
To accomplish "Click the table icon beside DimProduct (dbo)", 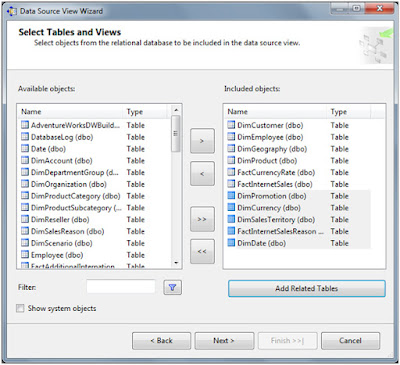I will pyautogui.click(x=231, y=160).
